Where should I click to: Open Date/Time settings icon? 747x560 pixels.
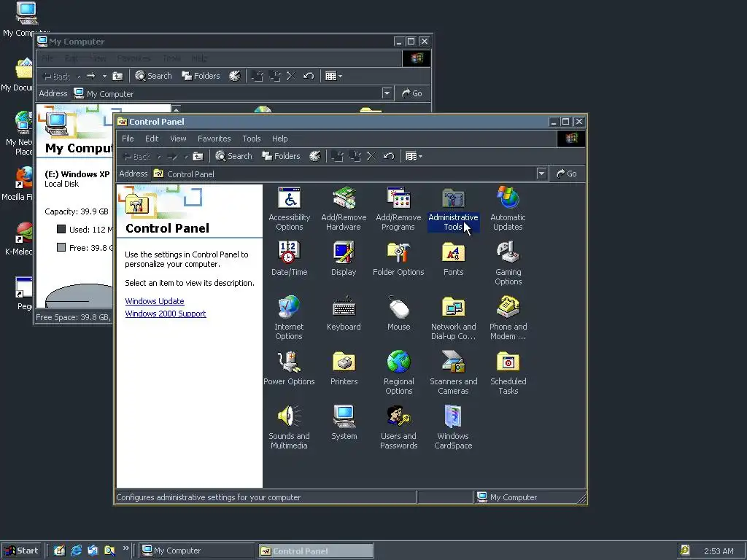tap(289, 259)
